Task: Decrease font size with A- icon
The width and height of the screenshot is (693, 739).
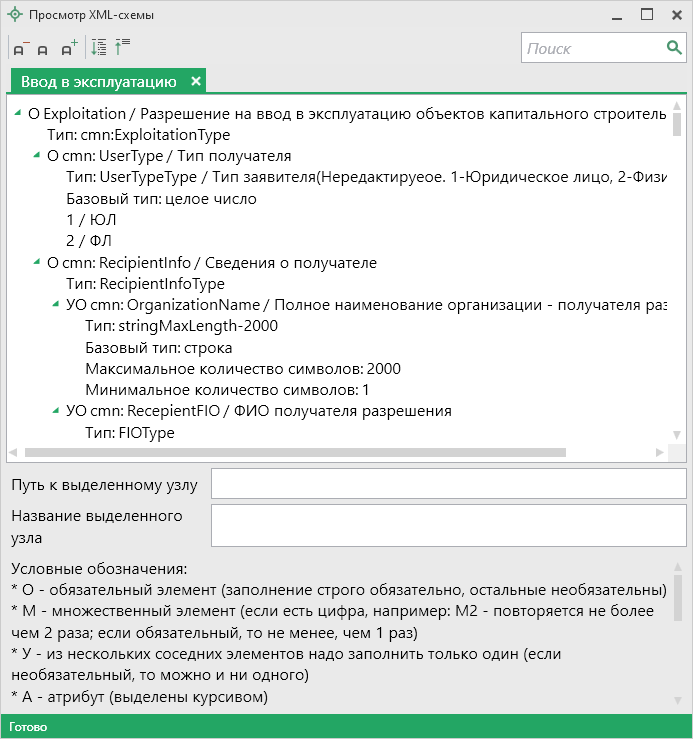Action: click(x=20, y=48)
